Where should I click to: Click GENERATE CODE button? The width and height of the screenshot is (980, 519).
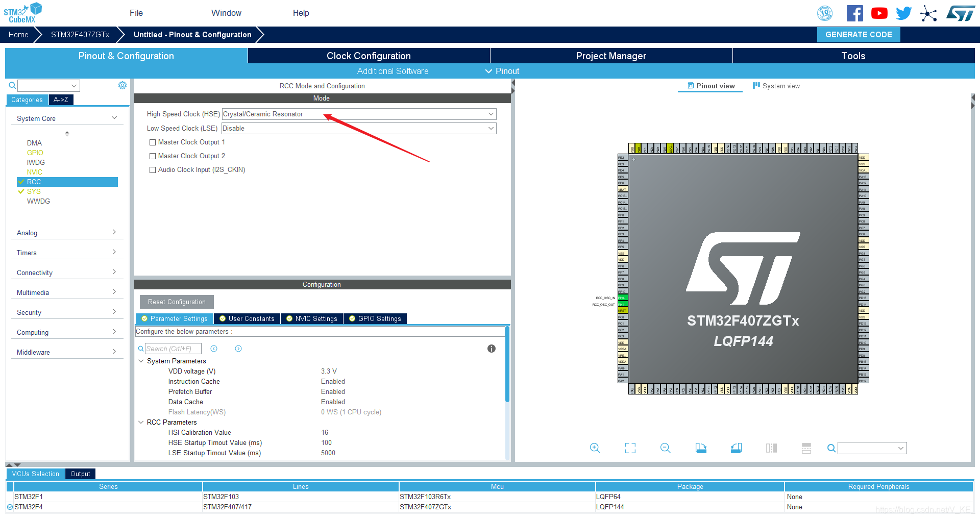(859, 35)
